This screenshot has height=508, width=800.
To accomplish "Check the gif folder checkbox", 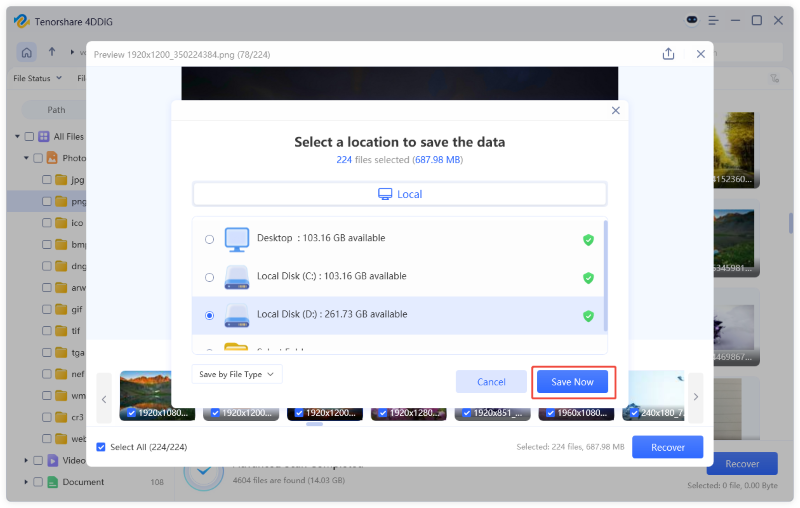I will (x=46, y=310).
